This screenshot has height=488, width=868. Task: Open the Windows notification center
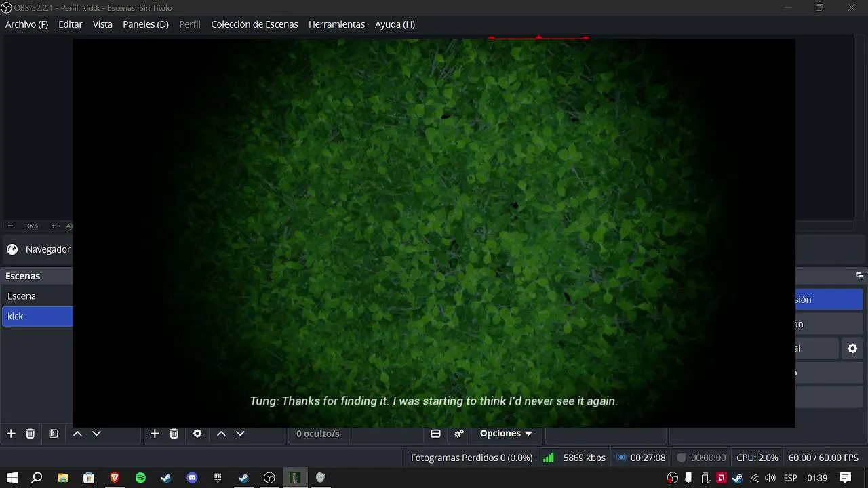point(845,478)
